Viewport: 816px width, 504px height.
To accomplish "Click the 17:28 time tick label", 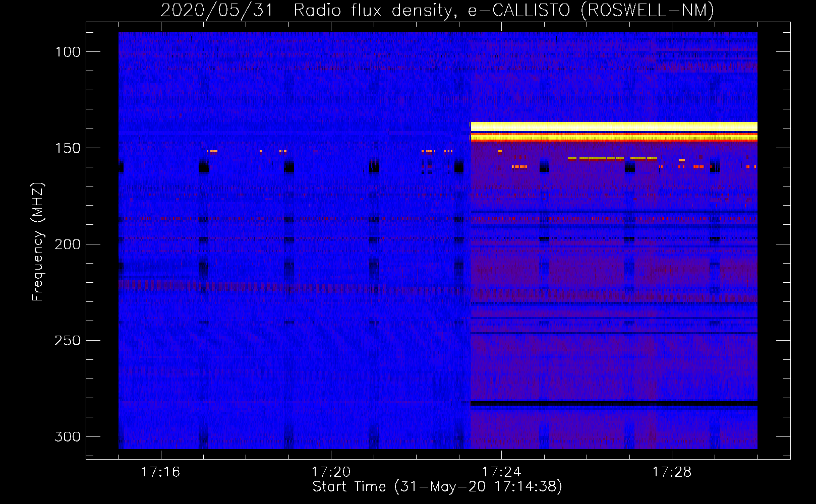I will [x=672, y=472].
